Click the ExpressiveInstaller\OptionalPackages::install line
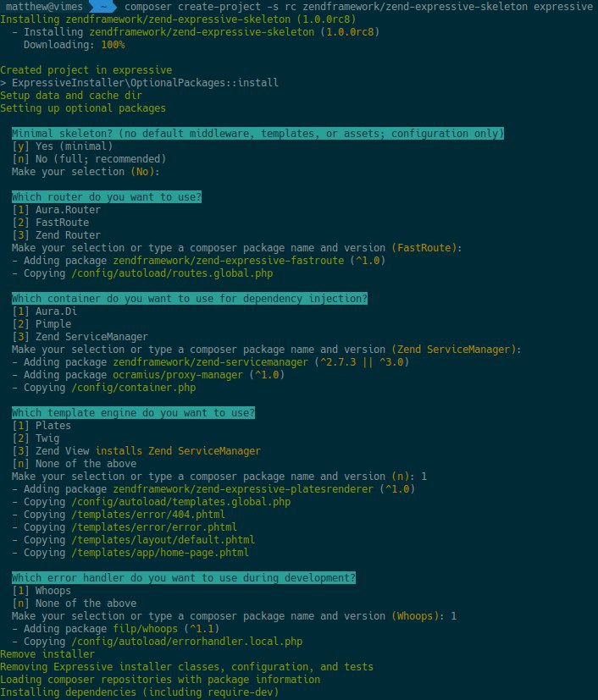The width and height of the screenshot is (598, 700). pyautogui.click(x=139, y=83)
